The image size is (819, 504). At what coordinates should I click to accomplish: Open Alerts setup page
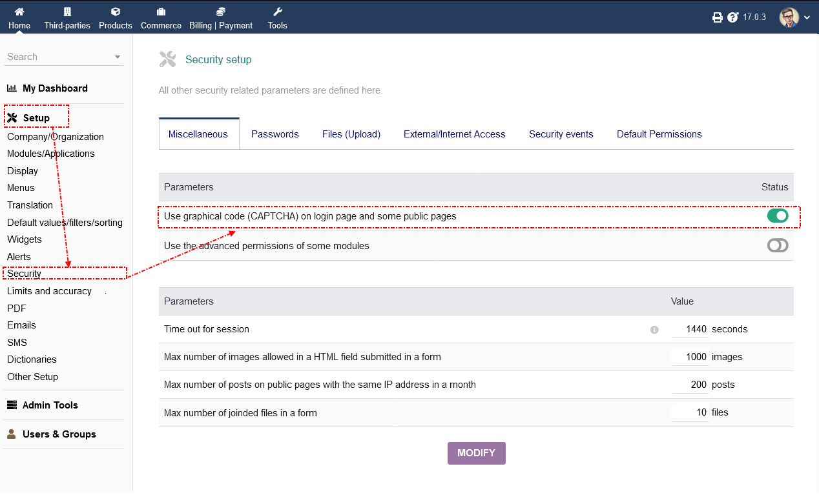19,257
